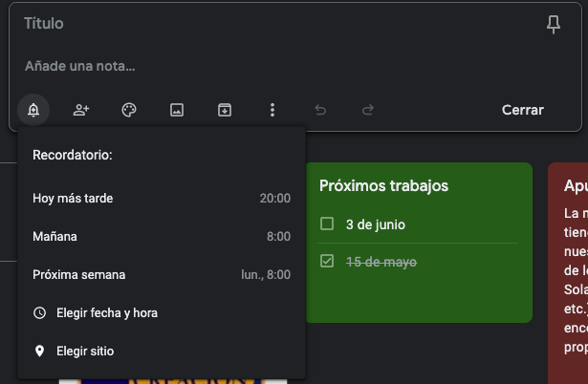Click the undo arrow icon

coord(320,110)
